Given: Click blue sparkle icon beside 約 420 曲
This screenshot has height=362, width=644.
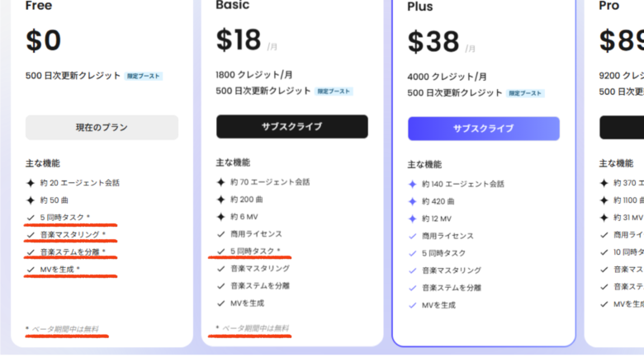Looking at the screenshot, I should [412, 201].
